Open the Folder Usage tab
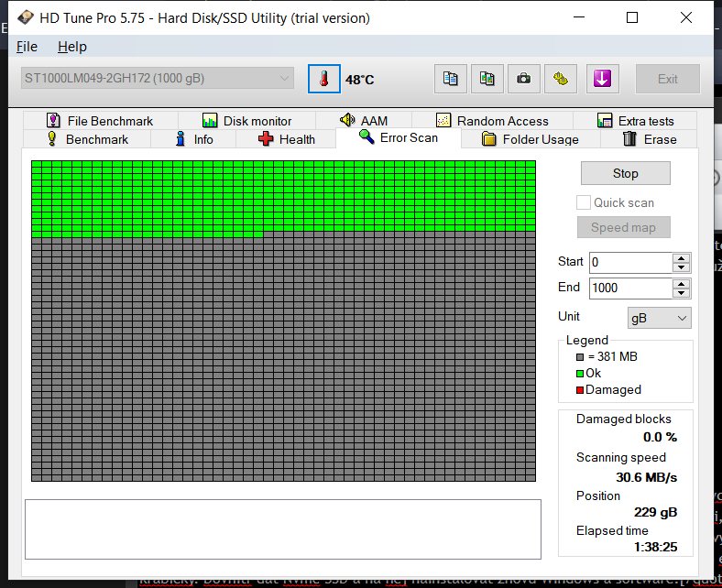This screenshot has width=722, height=588. click(530, 139)
